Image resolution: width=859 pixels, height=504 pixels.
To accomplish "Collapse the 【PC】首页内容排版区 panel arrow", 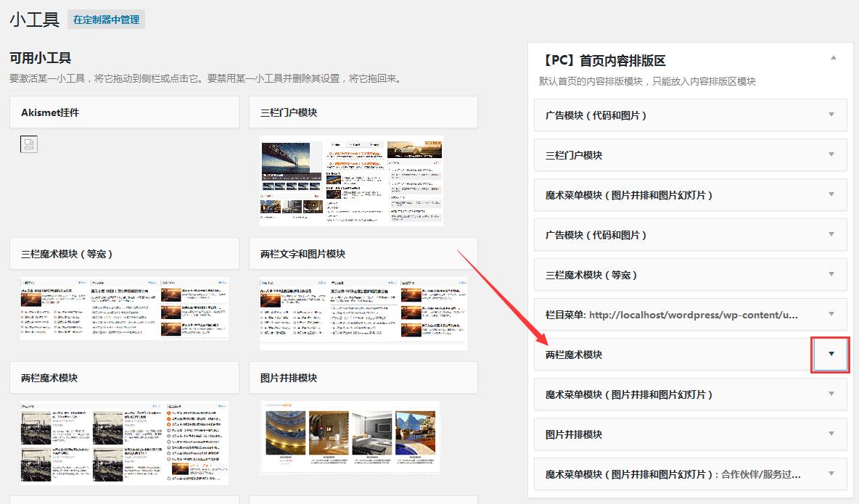I will click(834, 57).
